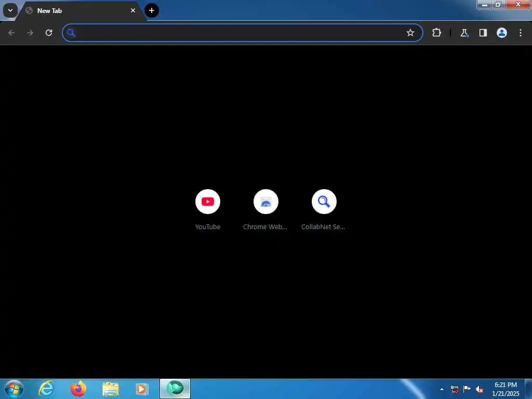532x399 pixels.
Task: Focus the address bar input field
Action: pyautogui.click(x=243, y=33)
